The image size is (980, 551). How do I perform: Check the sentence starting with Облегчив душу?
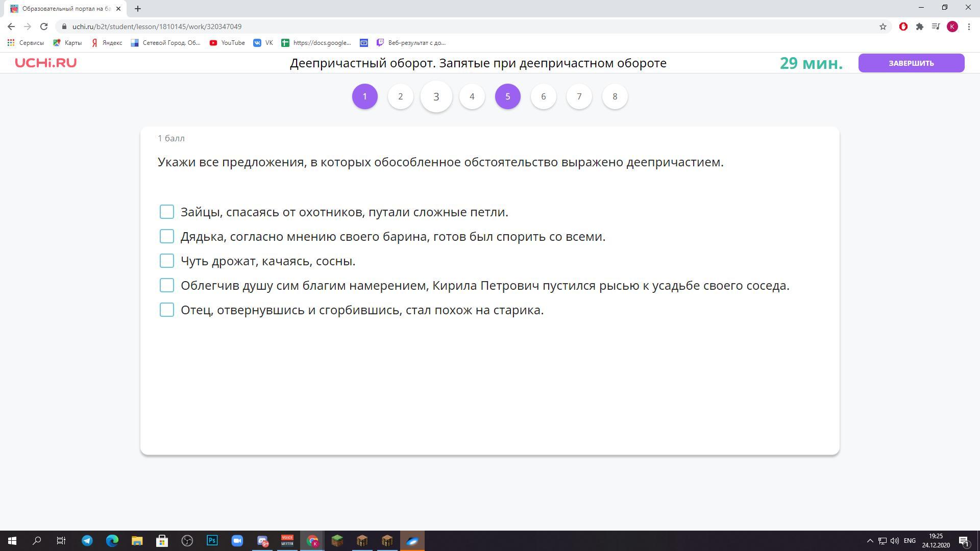click(167, 285)
